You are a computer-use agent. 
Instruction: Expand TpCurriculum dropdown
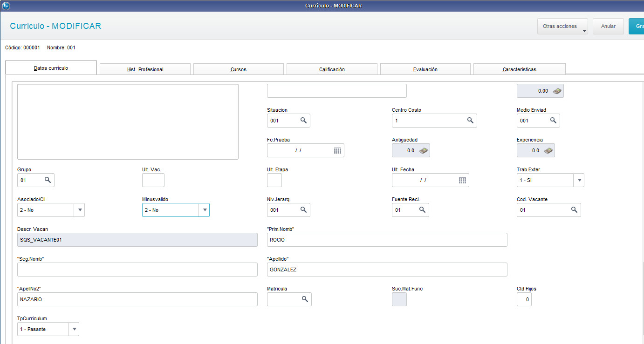tap(74, 329)
